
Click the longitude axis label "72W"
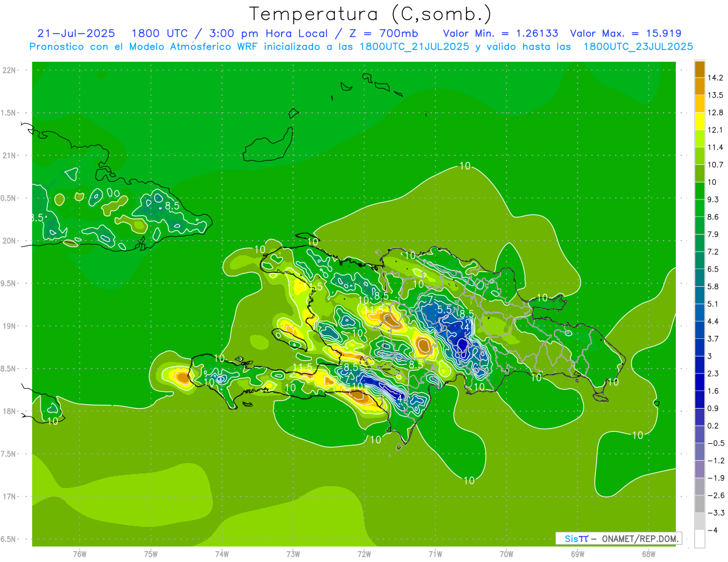[364, 554]
